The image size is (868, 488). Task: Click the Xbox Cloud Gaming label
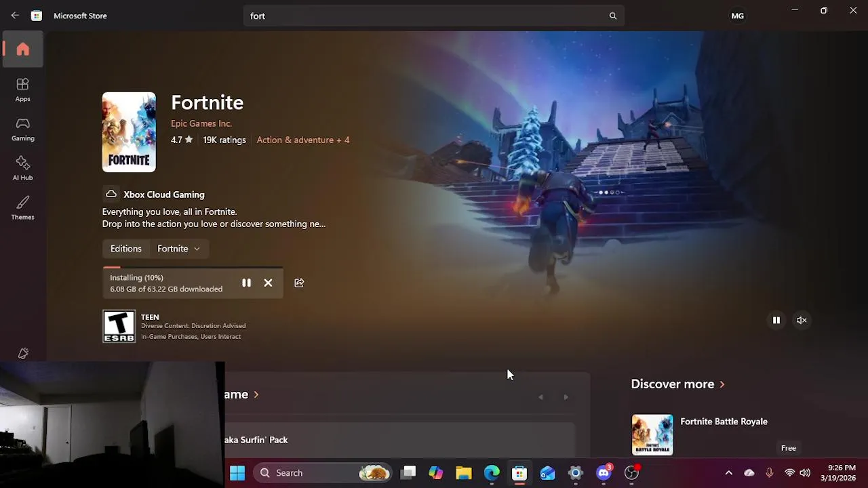[x=164, y=195]
